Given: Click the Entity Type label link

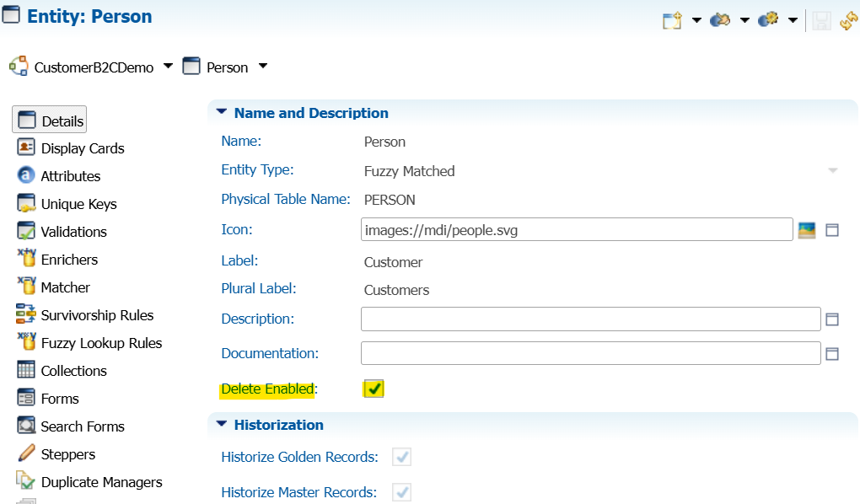Looking at the screenshot, I should (257, 170).
